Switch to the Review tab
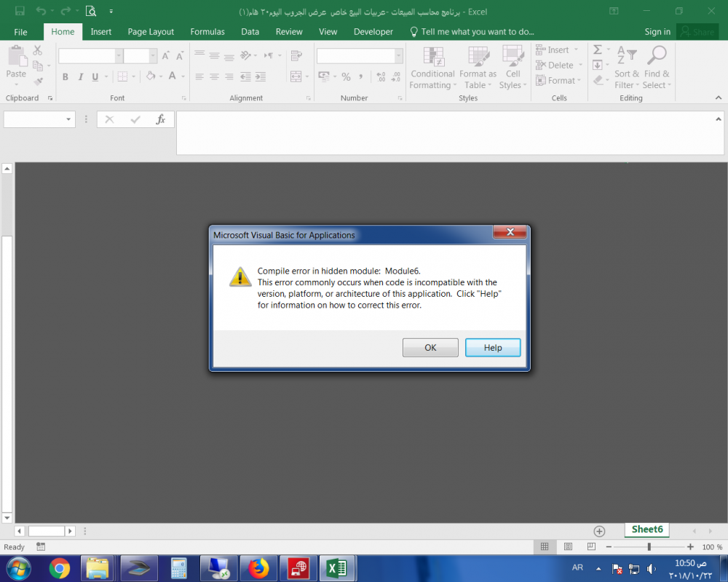The image size is (728, 582). coord(289,32)
